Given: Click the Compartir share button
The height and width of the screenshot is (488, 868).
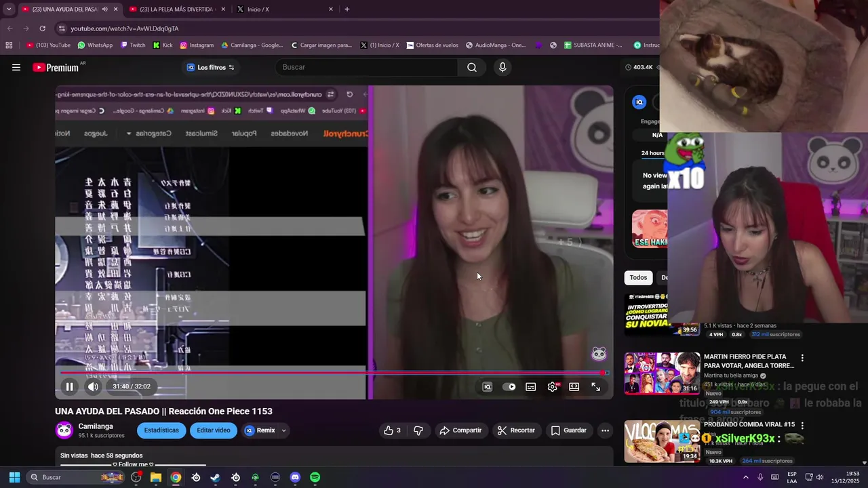Looking at the screenshot, I should click(x=460, y=430).
